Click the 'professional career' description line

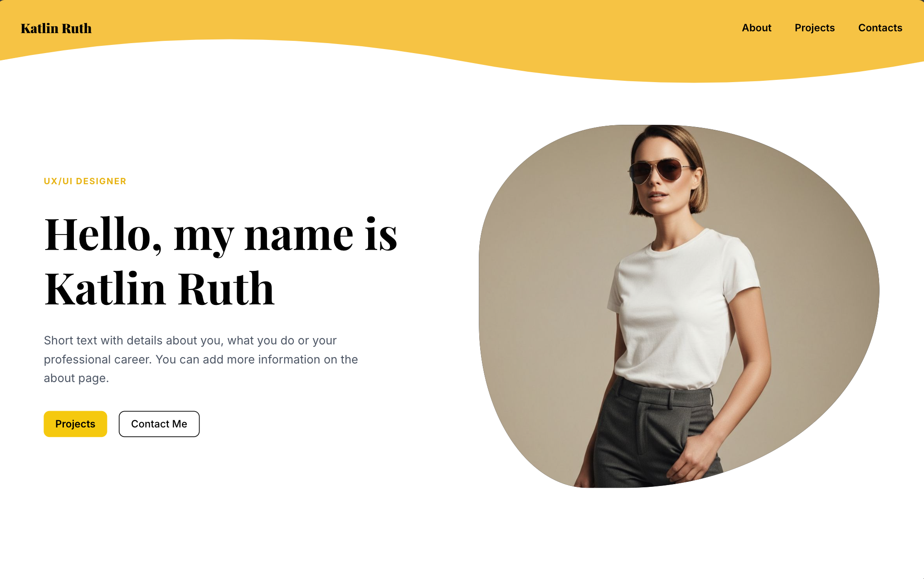[x=201, y=359]
